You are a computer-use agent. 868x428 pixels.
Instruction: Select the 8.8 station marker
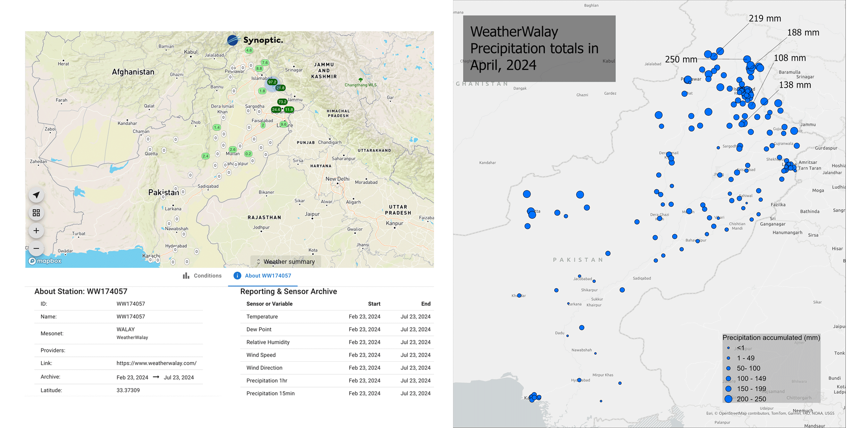259,68
